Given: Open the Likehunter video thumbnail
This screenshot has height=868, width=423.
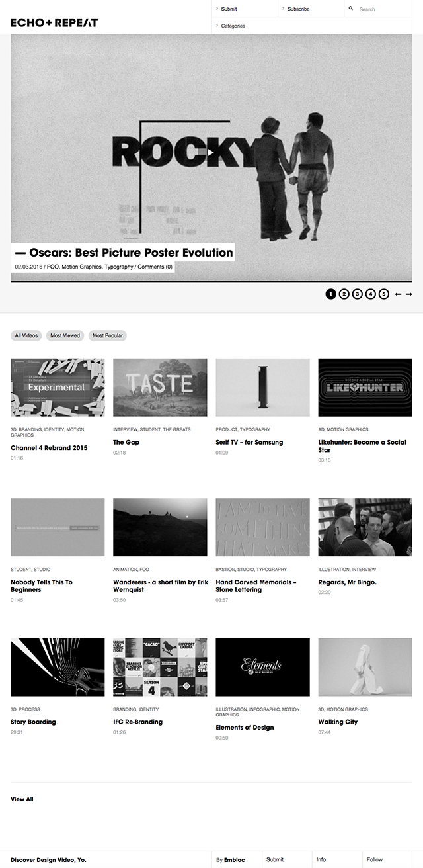Looking at the screenshot, I should [365, 388].
